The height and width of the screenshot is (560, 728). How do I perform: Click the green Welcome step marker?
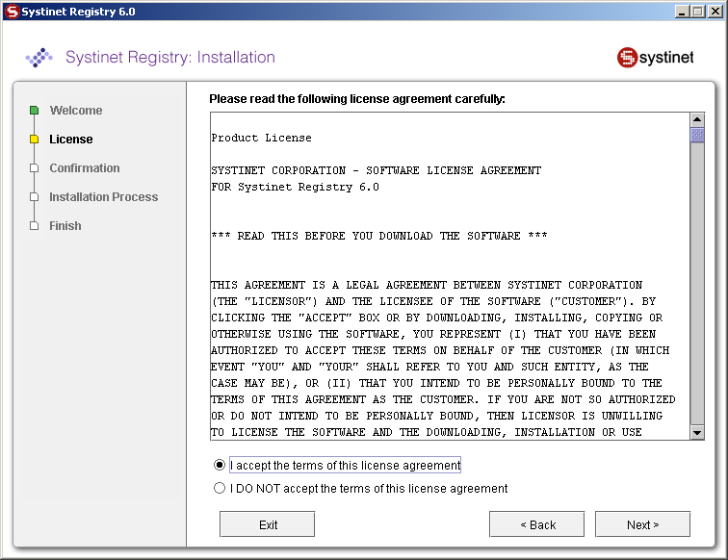point(34,111)
